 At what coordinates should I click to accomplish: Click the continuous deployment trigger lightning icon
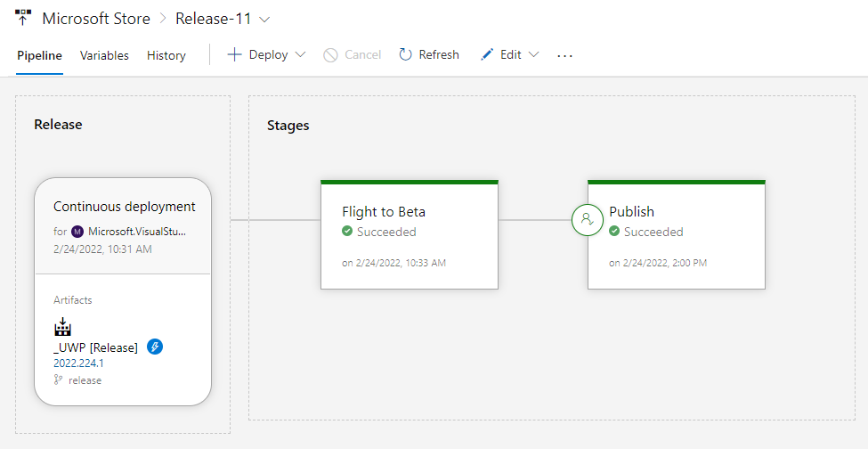[x=154, y=347]
